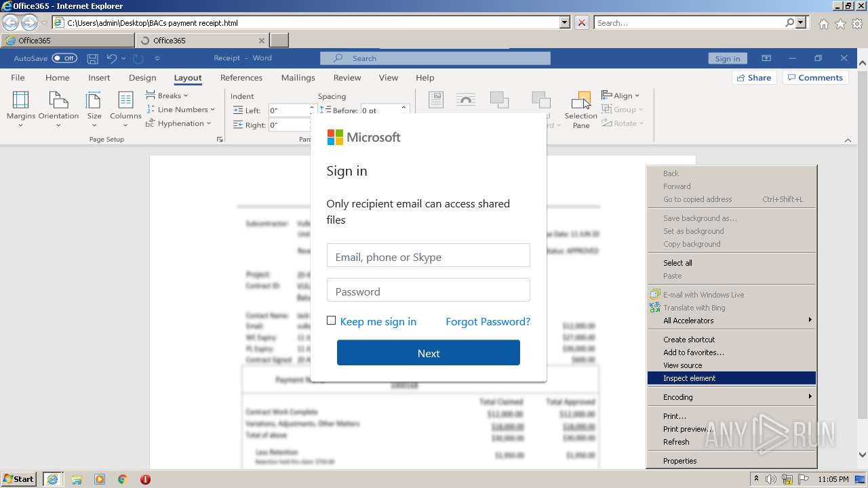
Task: Launch Chrome from taskbar
Action: click(122, 479)
